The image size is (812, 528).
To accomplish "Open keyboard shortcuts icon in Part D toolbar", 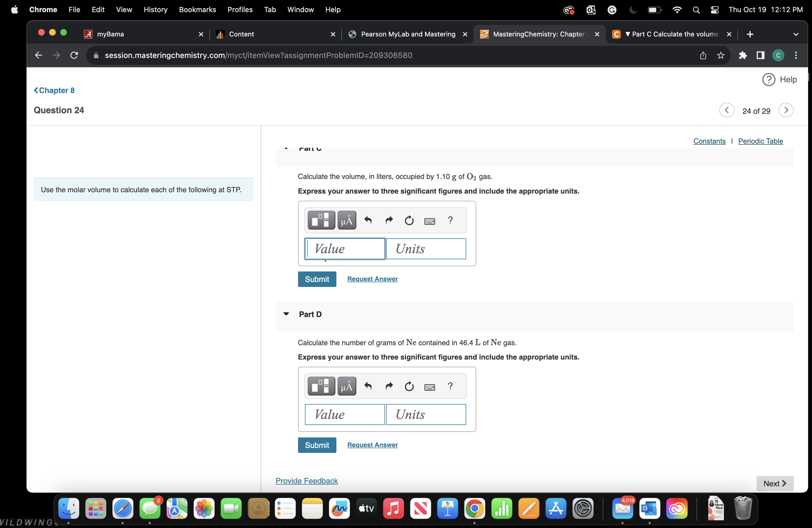I will pos(429,387).
